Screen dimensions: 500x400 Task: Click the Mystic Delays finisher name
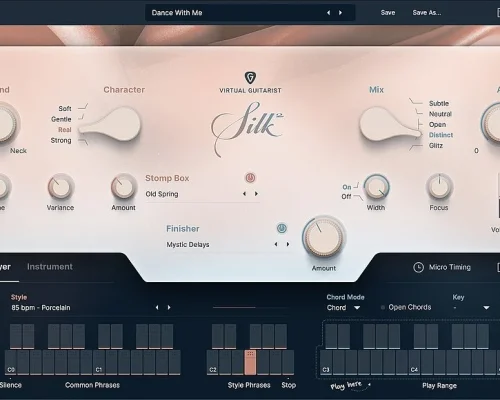[x=188, y=245]
